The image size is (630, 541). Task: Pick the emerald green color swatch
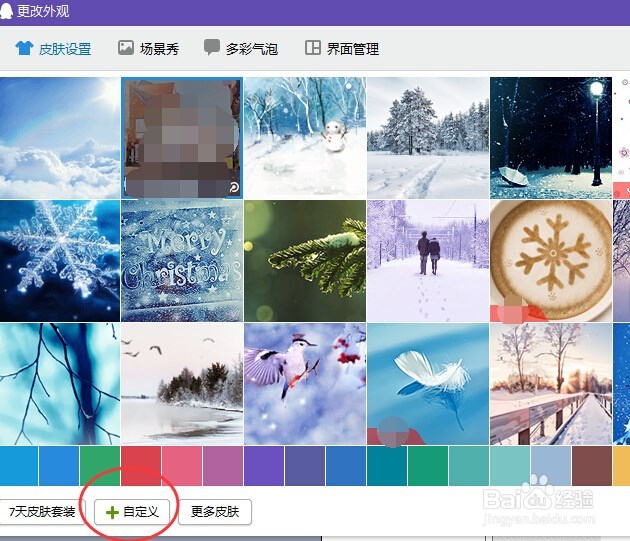(428, 466)
